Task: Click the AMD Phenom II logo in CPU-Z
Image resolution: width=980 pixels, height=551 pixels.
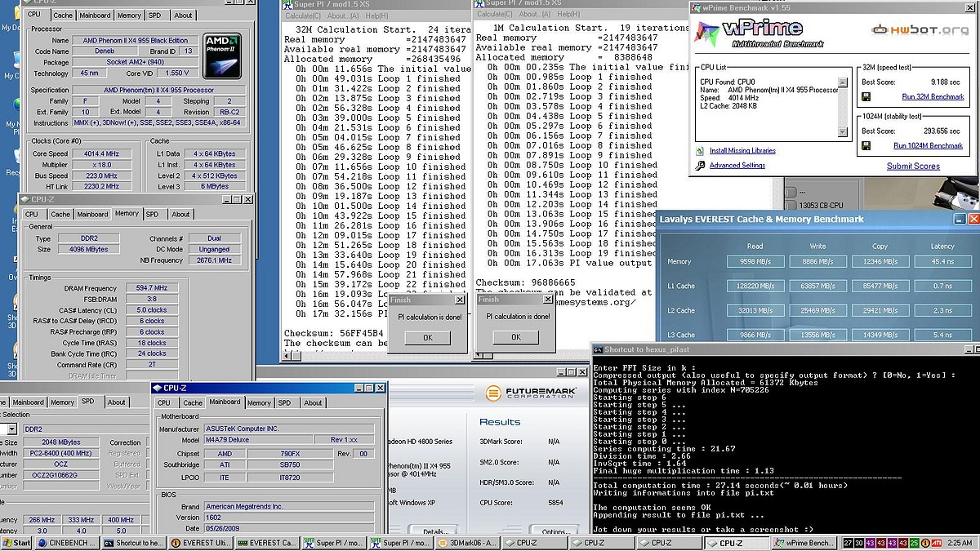Action: 221,56
